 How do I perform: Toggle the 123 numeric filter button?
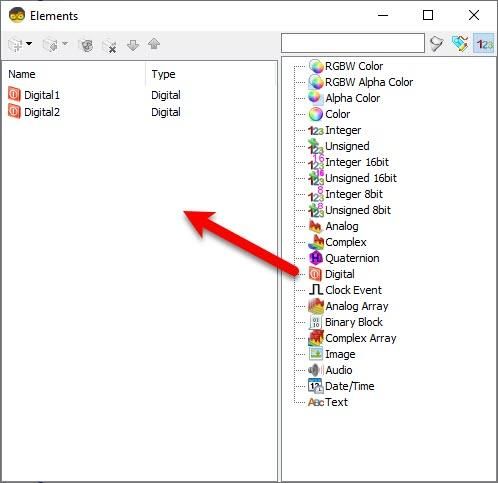point(484,43)
